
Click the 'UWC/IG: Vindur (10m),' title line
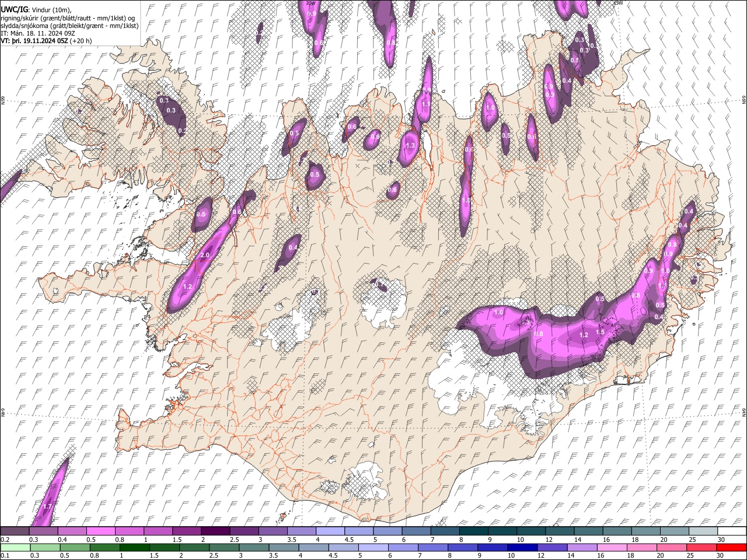(36, 9)
